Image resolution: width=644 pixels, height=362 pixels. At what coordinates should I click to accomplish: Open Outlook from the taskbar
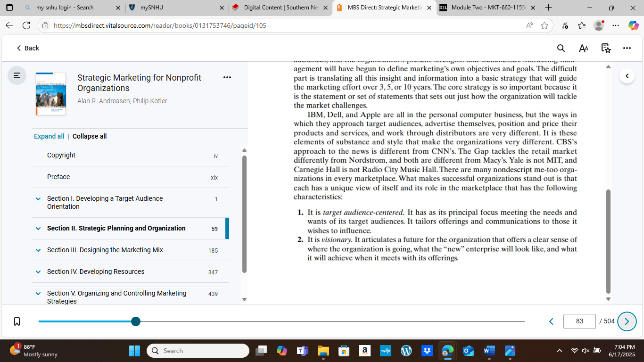[x=468, y=351]
